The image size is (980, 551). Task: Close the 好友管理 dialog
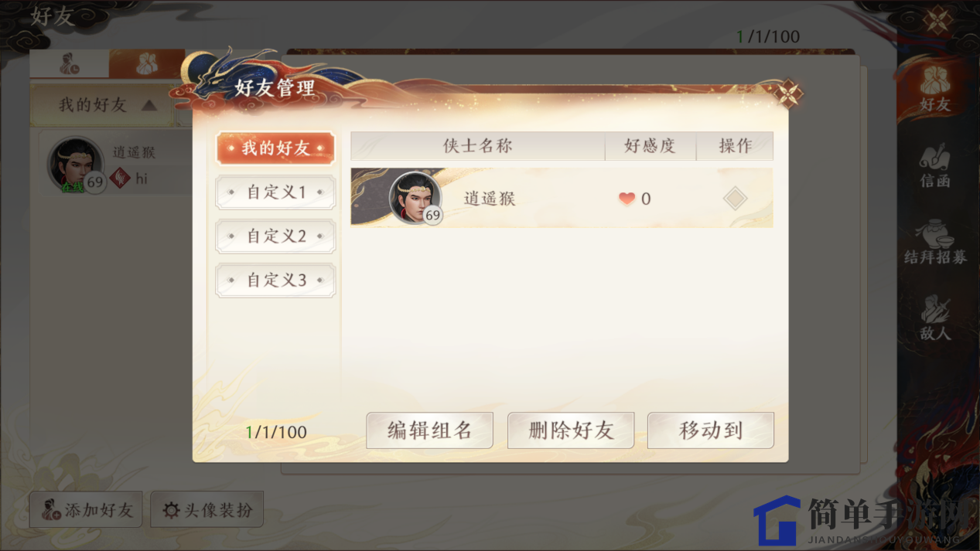click(788, 94)
